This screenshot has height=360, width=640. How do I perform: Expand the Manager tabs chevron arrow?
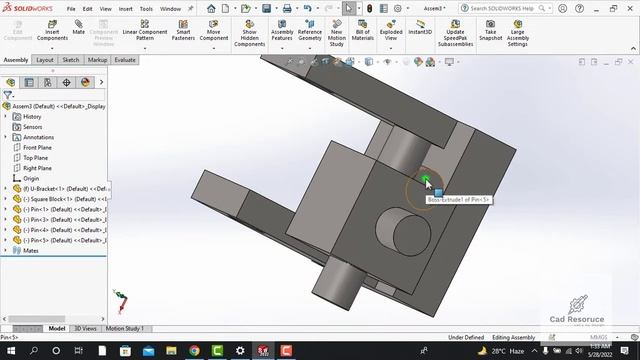click(101, 82)
